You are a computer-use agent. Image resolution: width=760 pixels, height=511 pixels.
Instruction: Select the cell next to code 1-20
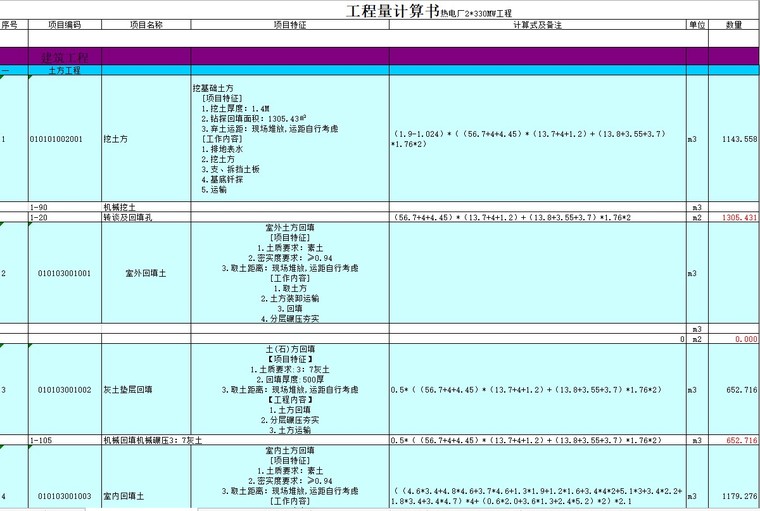tap(146, 217)
